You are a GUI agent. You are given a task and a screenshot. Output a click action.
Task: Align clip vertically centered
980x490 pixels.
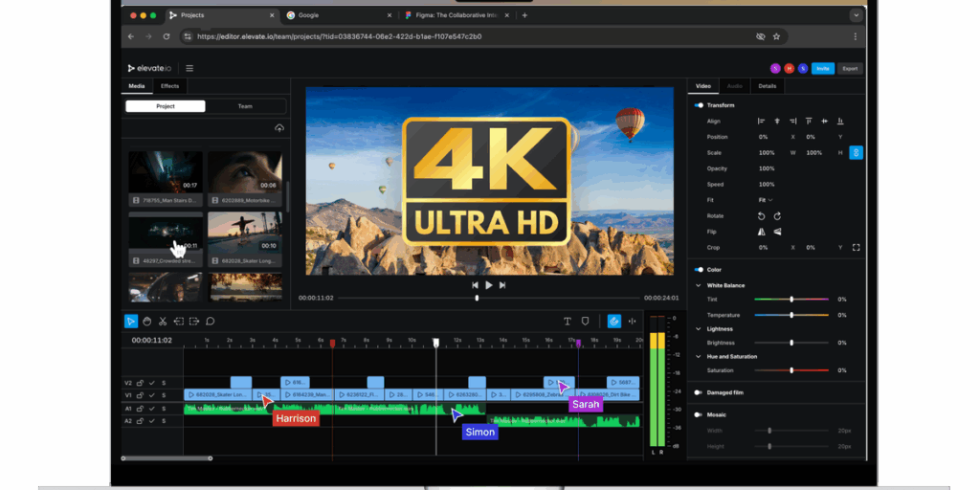point(824,122)
